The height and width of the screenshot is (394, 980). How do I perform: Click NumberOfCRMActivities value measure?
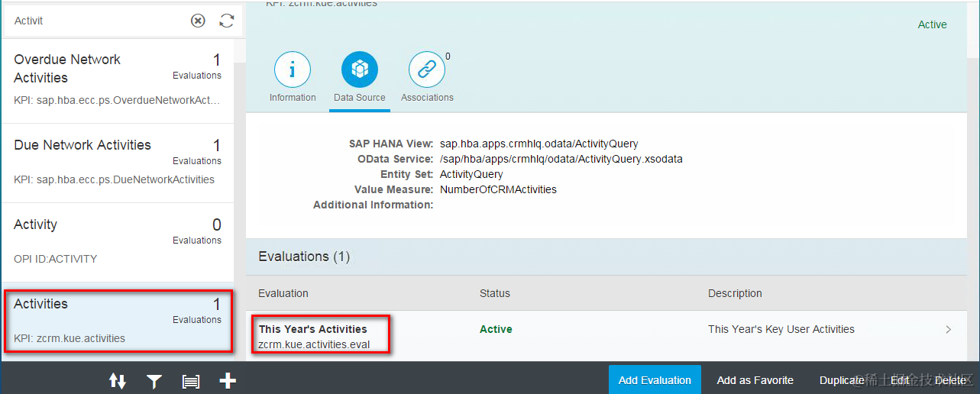pyautogui.click(x=498, y=189)
